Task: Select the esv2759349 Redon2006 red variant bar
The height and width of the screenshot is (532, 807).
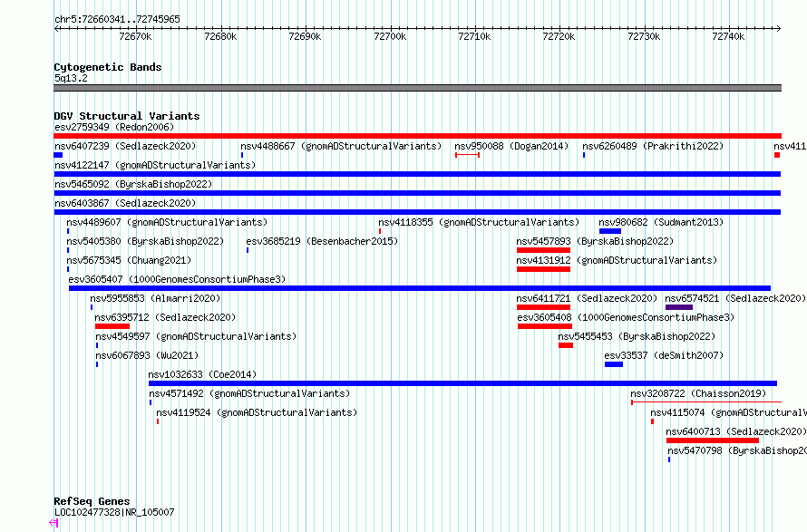Action: (417, 136)
